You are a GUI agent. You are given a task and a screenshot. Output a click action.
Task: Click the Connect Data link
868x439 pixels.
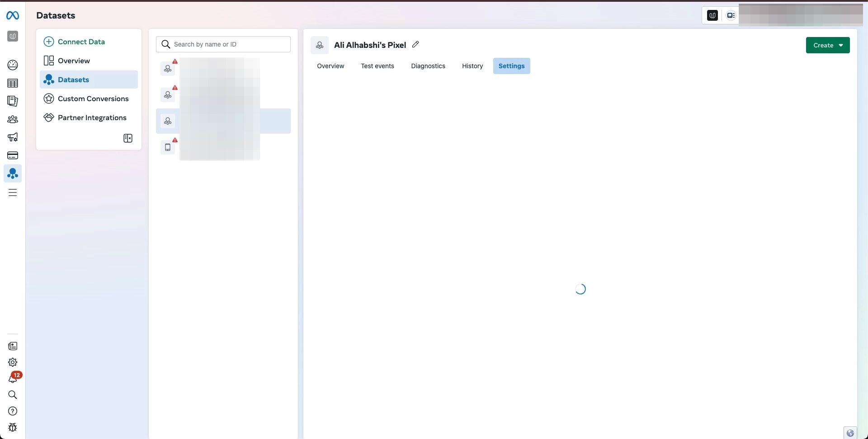click(x=81, y=42)
